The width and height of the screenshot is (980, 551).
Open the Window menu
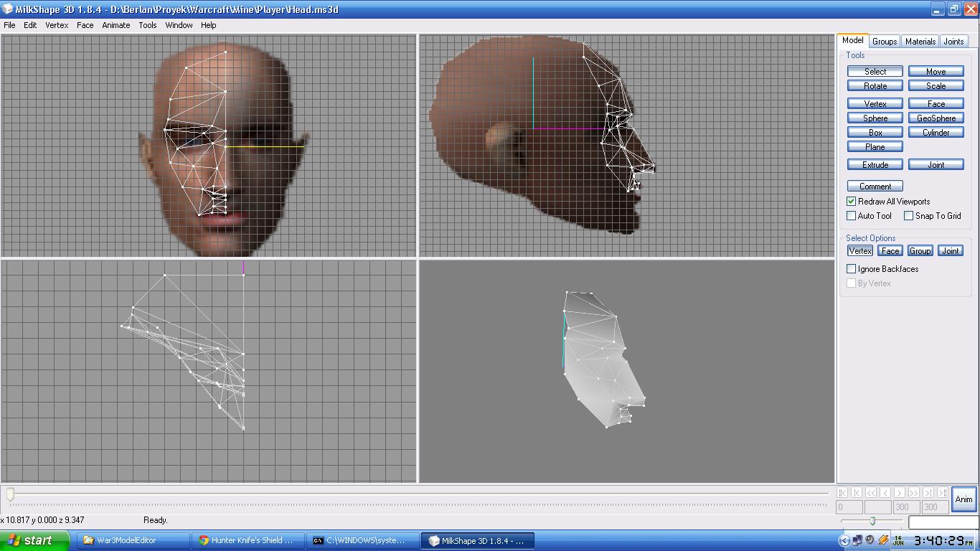coord(179,25)
